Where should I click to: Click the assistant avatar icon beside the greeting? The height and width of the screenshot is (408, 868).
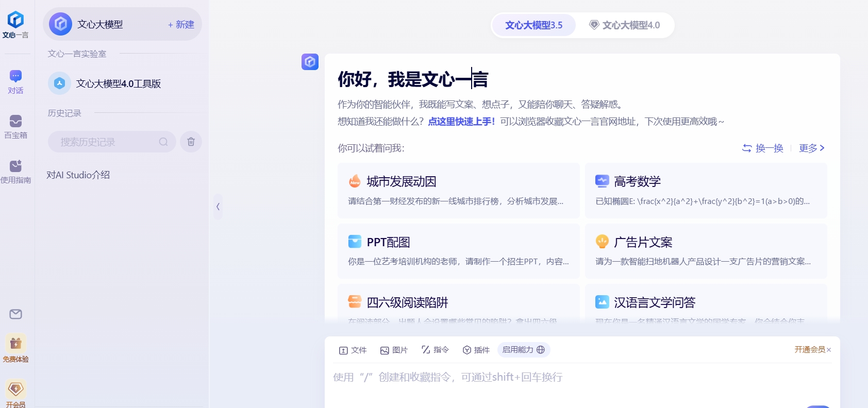[310, 62]
